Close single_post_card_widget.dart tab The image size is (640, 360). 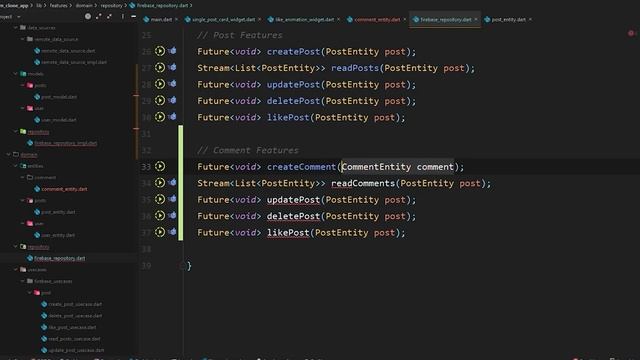coord(259,19)
